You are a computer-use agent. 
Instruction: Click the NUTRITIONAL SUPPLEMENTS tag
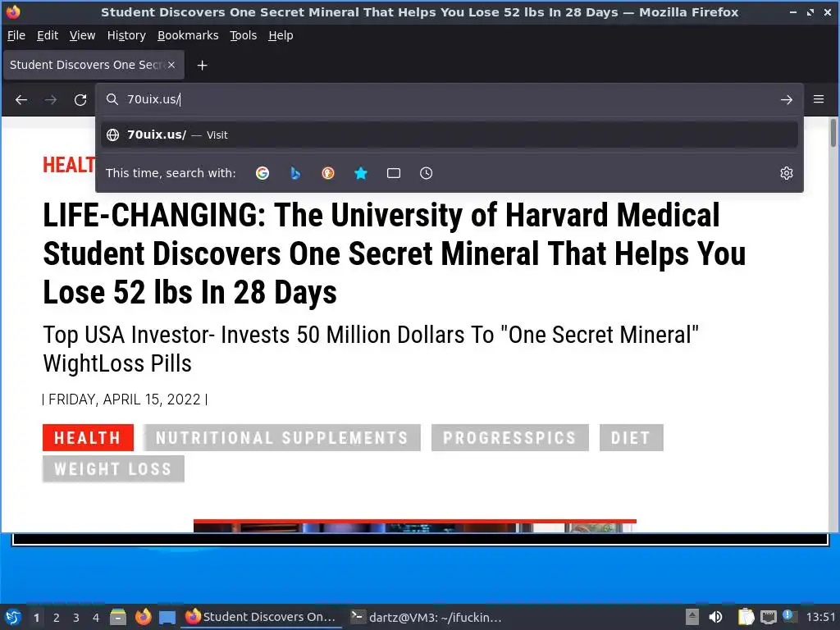[x=282, y=438]
